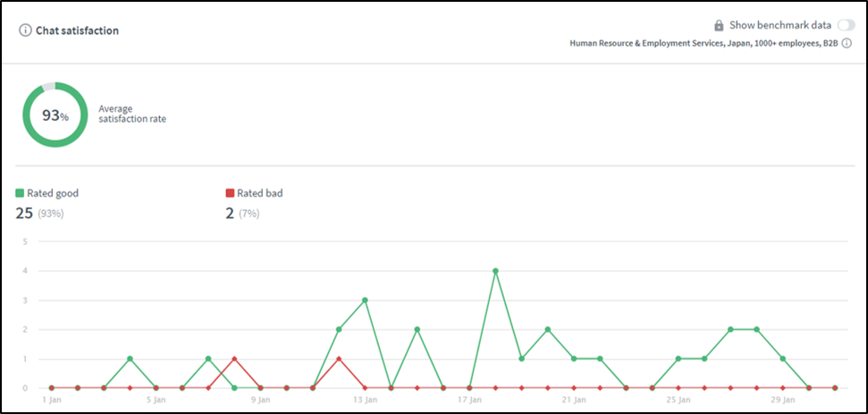
Task: Click the 17 Jan label on the x-axis
Action: [x=469, y=400]
